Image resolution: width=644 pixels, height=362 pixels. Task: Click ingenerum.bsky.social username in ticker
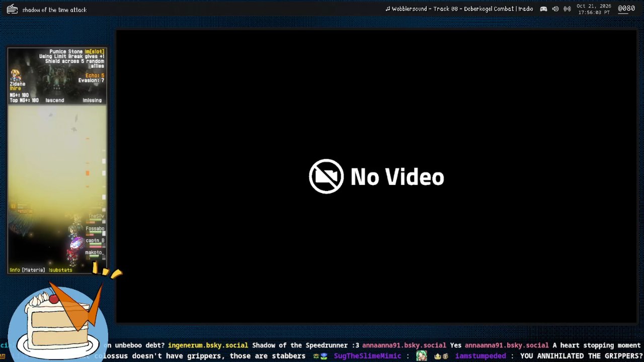click(x=208, y=345)
